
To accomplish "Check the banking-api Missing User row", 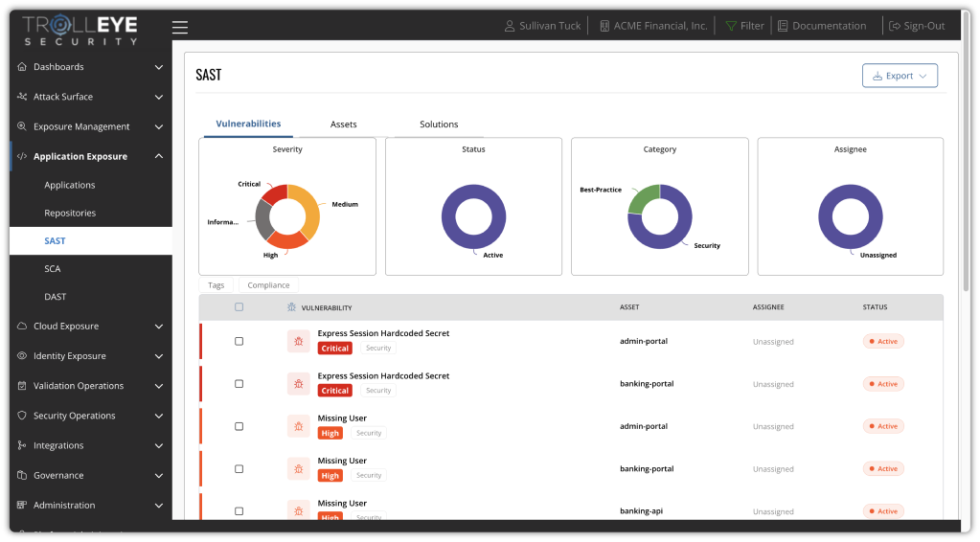I will (239, 511).
